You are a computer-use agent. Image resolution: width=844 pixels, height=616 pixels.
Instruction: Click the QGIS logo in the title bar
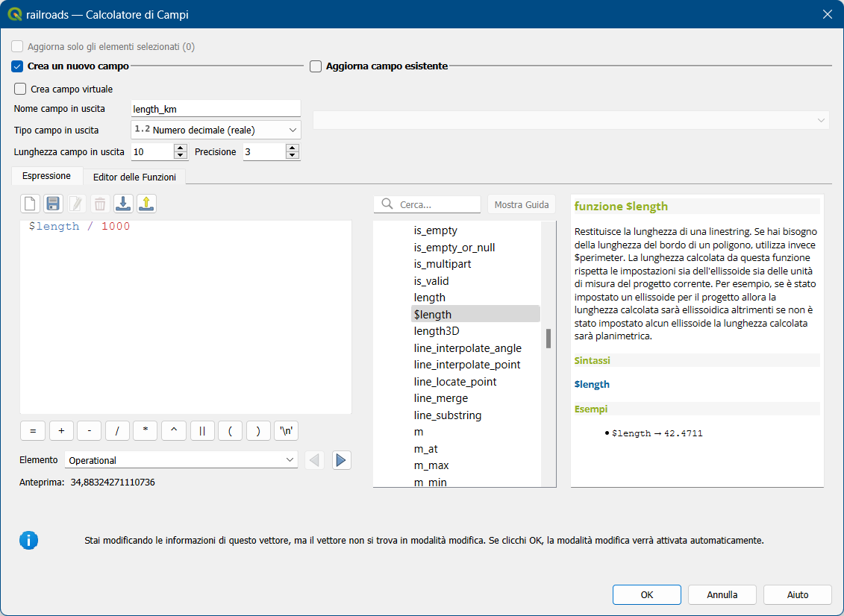15,14
